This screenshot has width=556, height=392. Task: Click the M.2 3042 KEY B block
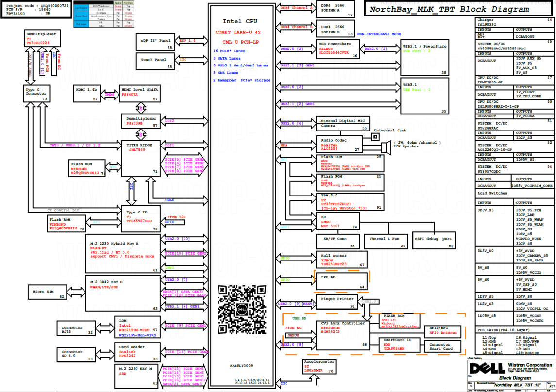[123, 294]
